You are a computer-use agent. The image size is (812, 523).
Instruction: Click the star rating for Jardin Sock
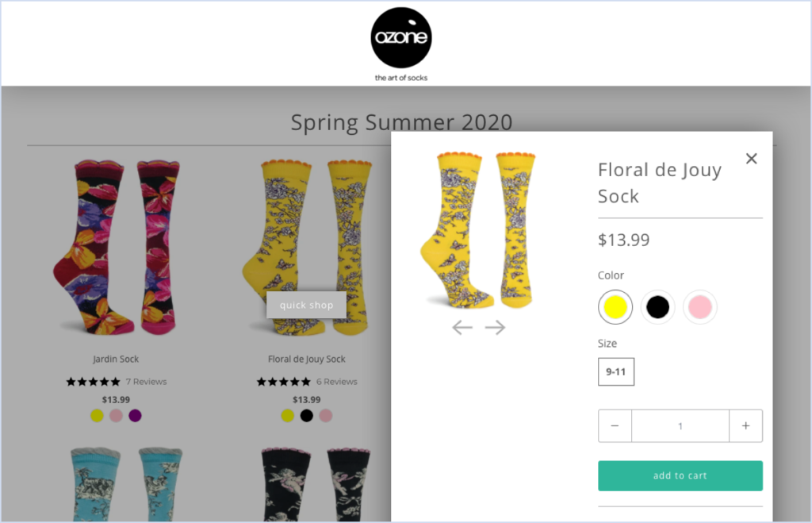point(94,381)
